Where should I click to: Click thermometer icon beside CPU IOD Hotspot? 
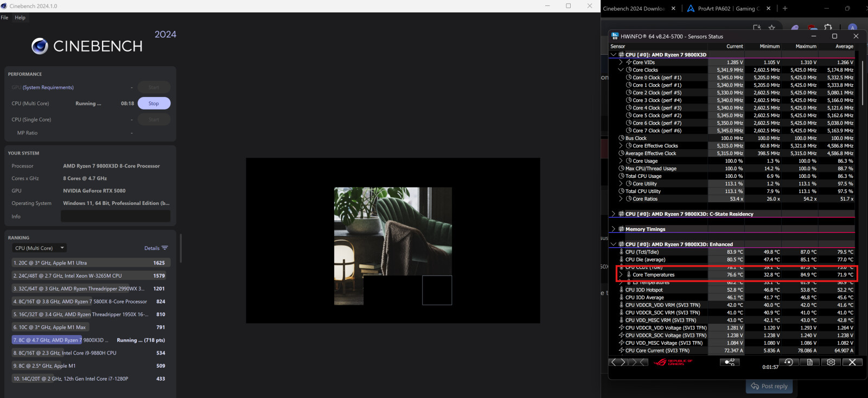coord(621,290)
